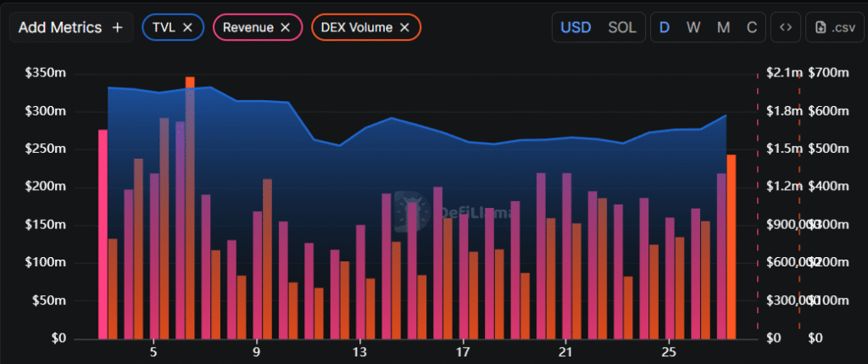This screenshot has height=364, width=868.
Task: Remove the TVL metric with its X
Action: click(x=187, y=27)
